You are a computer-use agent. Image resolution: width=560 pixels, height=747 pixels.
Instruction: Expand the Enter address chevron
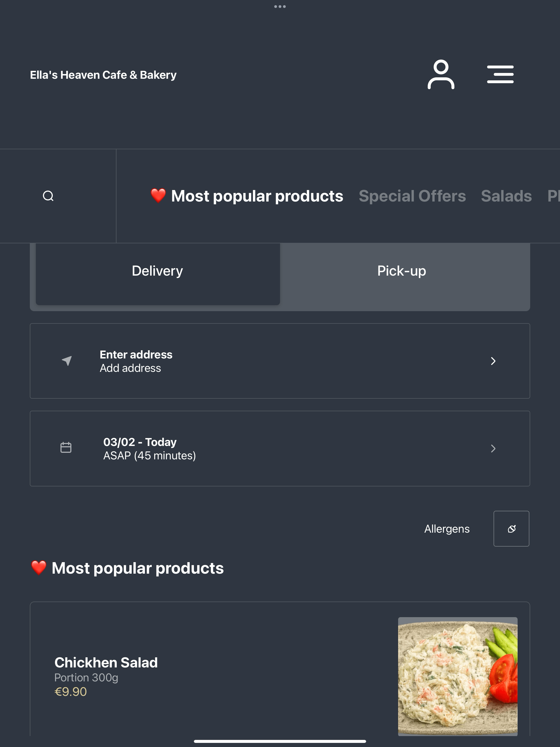click(493, 361)
